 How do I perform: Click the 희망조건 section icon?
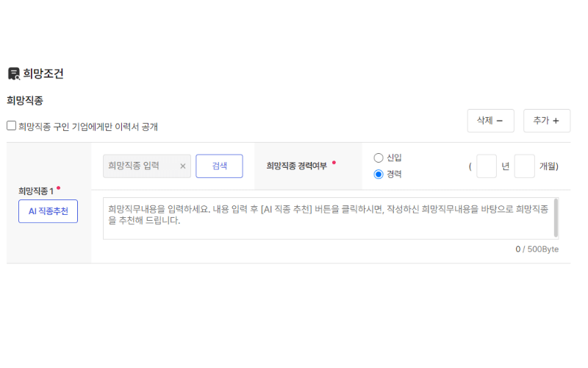click(14, 74)
